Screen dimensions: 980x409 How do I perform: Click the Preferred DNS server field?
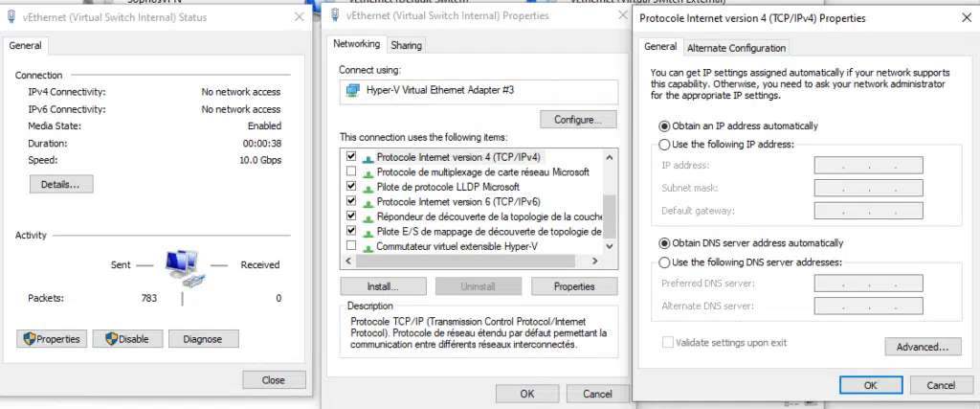869,284
